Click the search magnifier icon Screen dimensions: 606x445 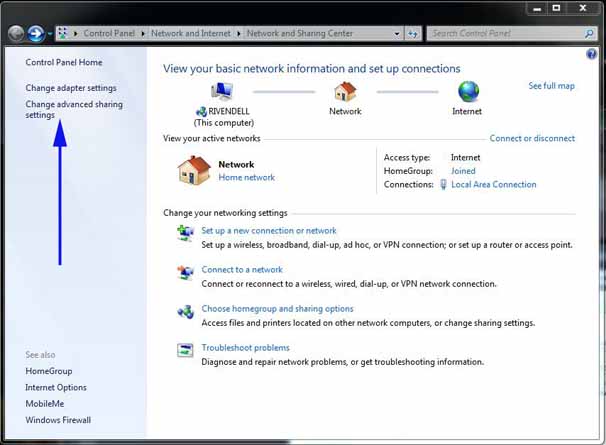589,34
